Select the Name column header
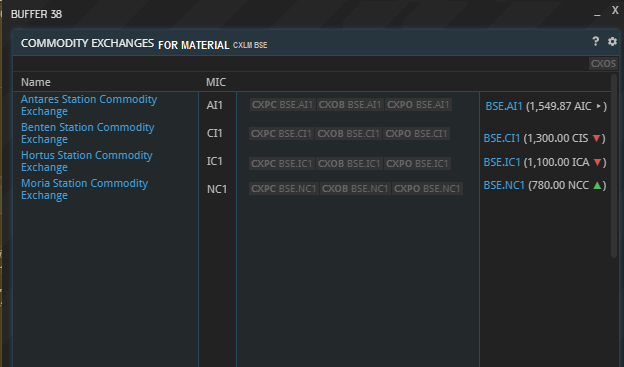Viewport: 624px width, 367px height. click(x=36, y=82)
